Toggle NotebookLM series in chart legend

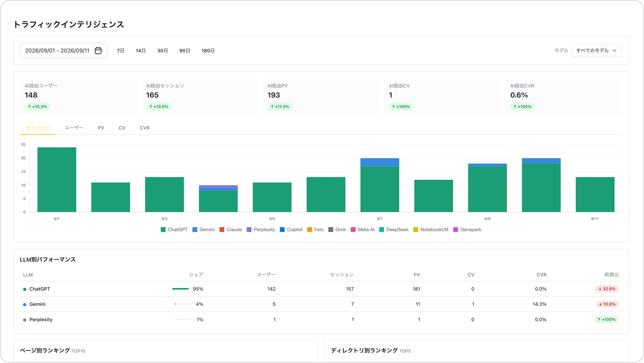pos(431,230)
